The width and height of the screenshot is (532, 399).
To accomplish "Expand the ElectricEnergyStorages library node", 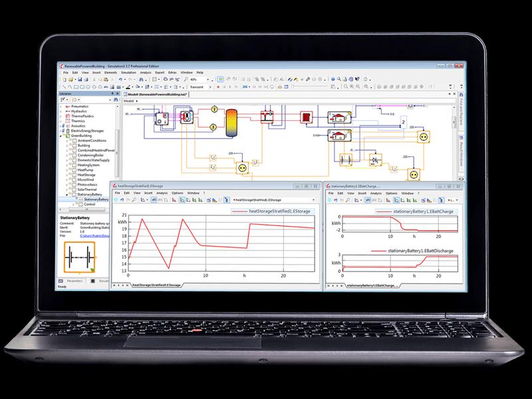I will (x=61, y=131).
